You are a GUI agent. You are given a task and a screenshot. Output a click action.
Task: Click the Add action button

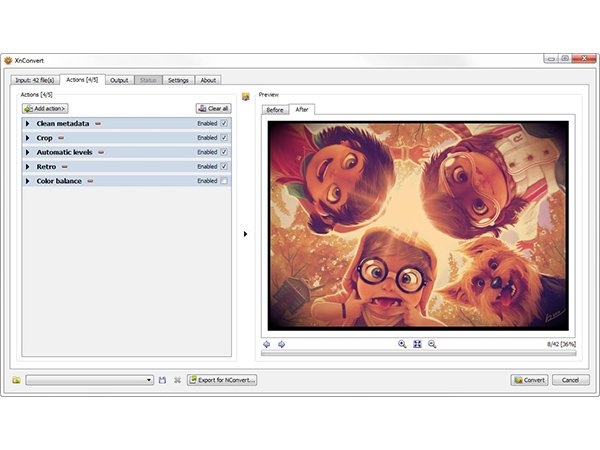[x=45, y=108]
